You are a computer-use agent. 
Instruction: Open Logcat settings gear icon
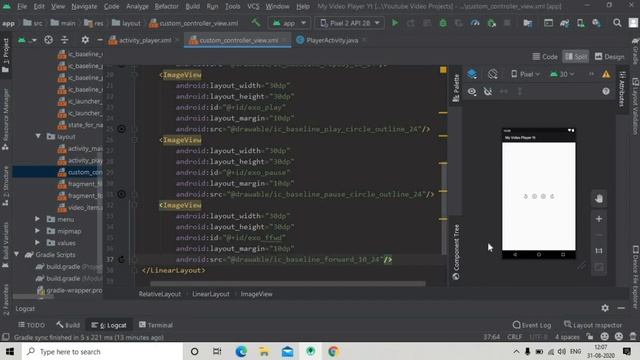coord(605,308)
